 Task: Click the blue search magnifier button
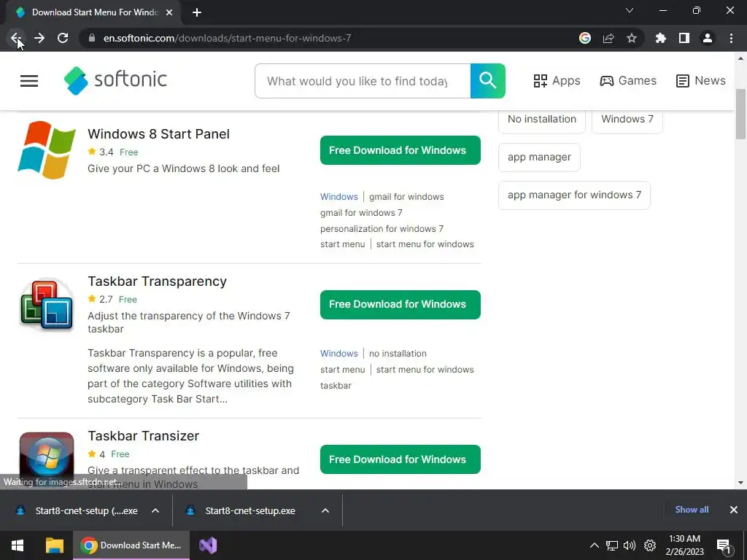488,81
